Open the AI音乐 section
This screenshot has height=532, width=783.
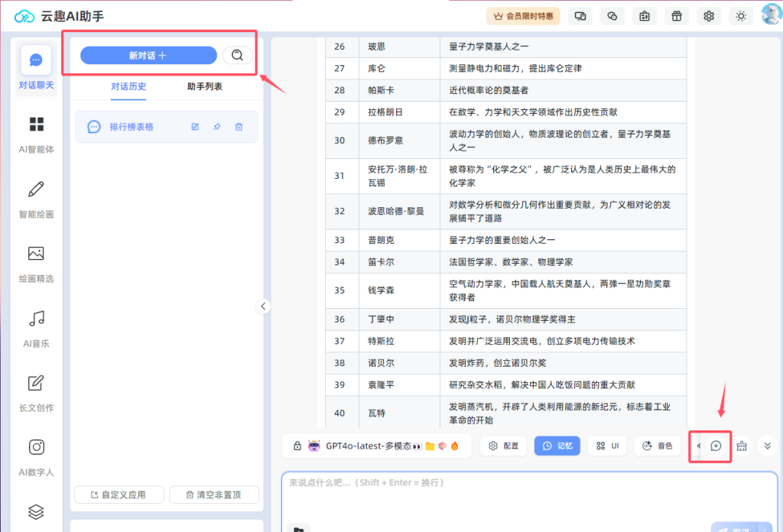pos(36,329)
